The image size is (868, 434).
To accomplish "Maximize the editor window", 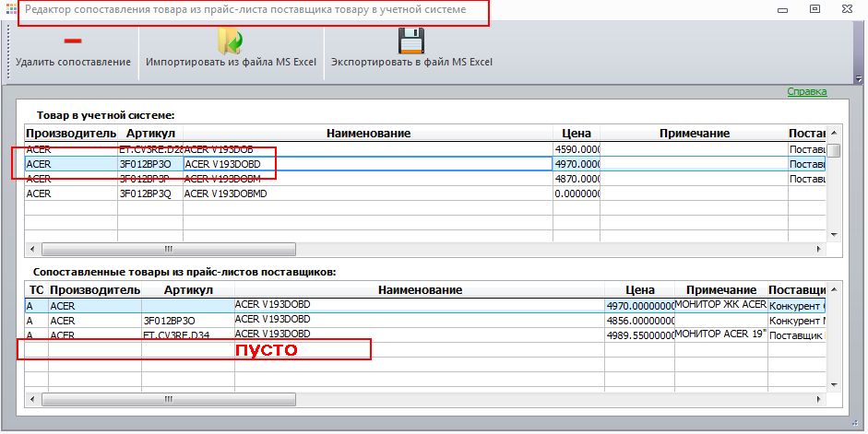I will tap(814, 9).
